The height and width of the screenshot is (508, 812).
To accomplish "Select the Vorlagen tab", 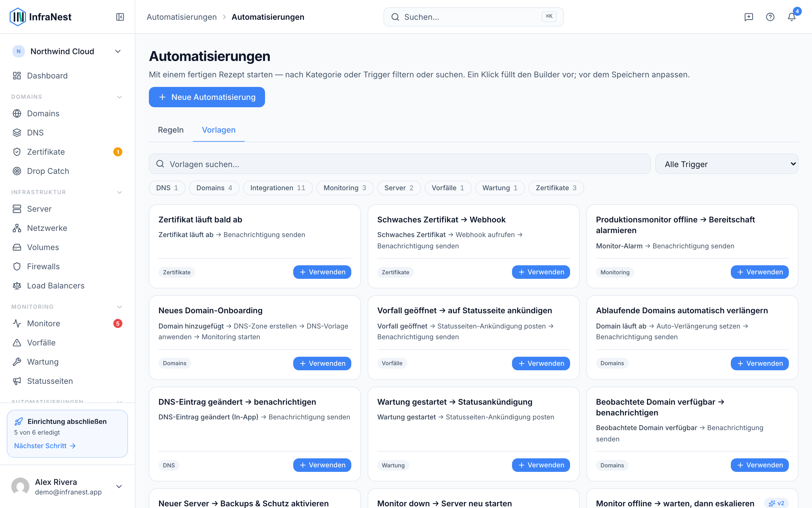I will (219, 130).
